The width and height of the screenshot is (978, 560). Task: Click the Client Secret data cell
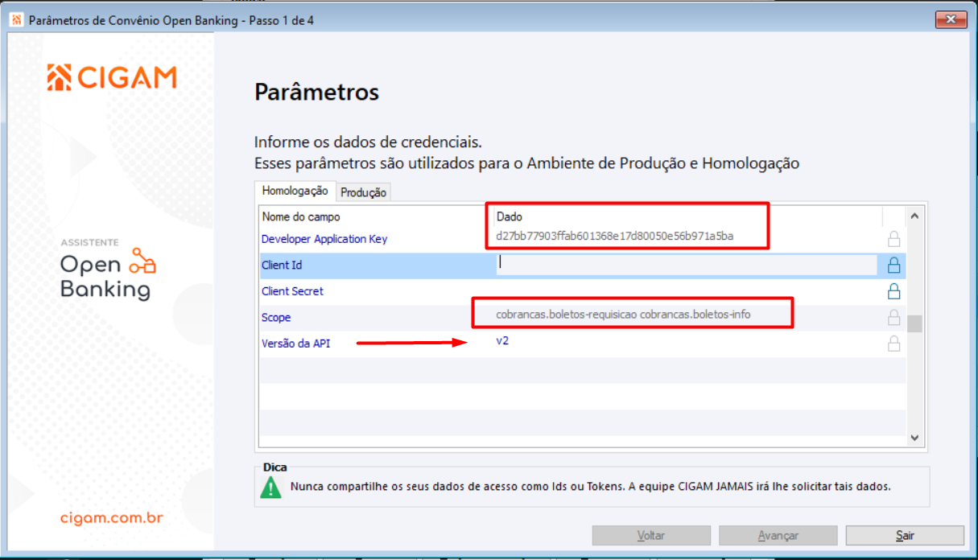pos(687,291)
